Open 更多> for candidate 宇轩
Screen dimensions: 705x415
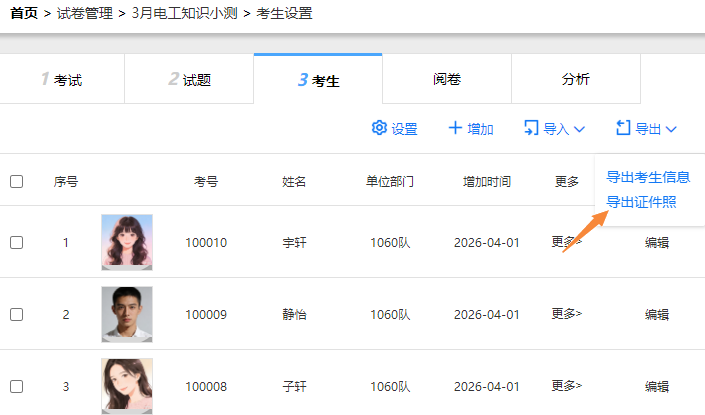click(567, 242)
